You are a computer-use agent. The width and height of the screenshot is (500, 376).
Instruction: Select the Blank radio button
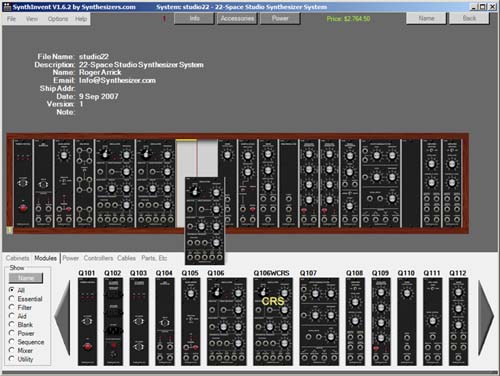coord(12,324)
